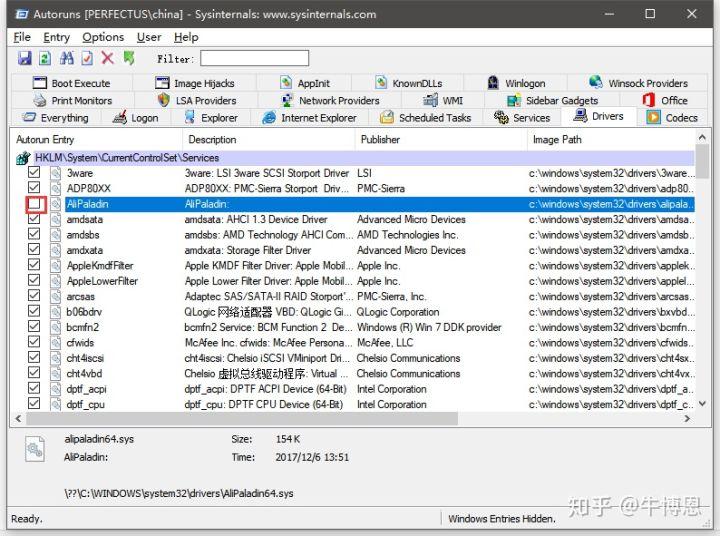Click the Autoruns title bar icon

[x=22, y=14]
